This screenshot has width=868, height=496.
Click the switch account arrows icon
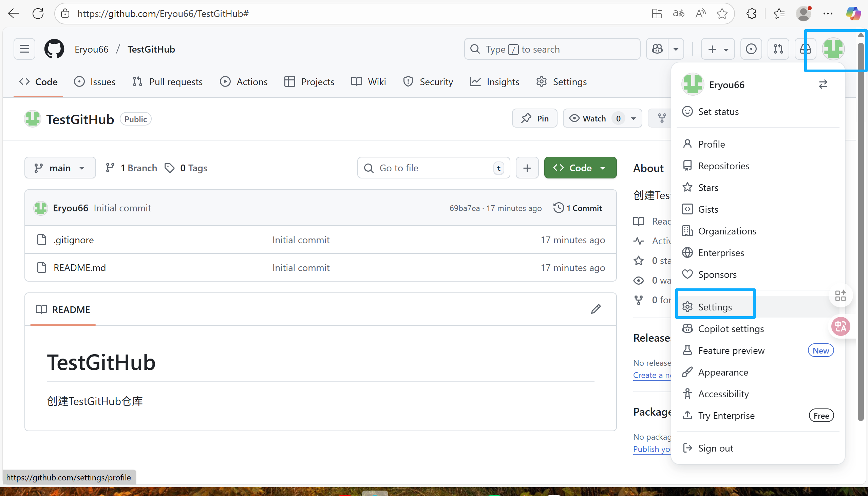(823, 84)
